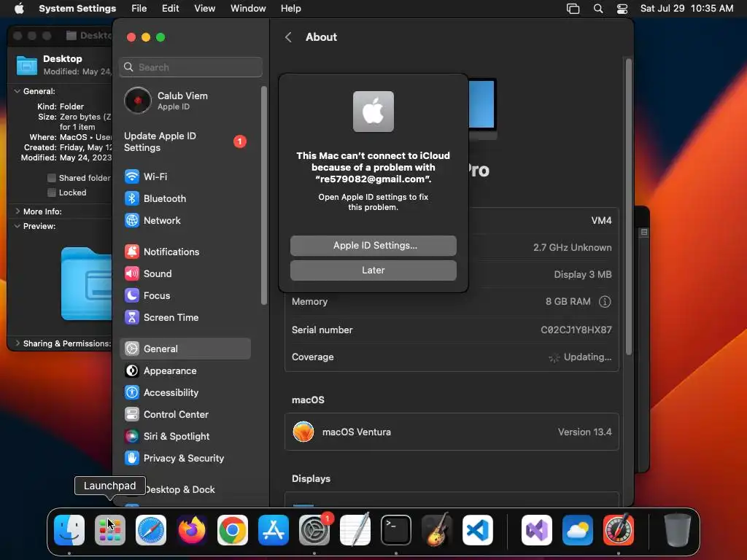Image resolution: width=747 pixels, height=560 pixels.
Task: Open Trash from the Dock
Action: coord(678,530)
